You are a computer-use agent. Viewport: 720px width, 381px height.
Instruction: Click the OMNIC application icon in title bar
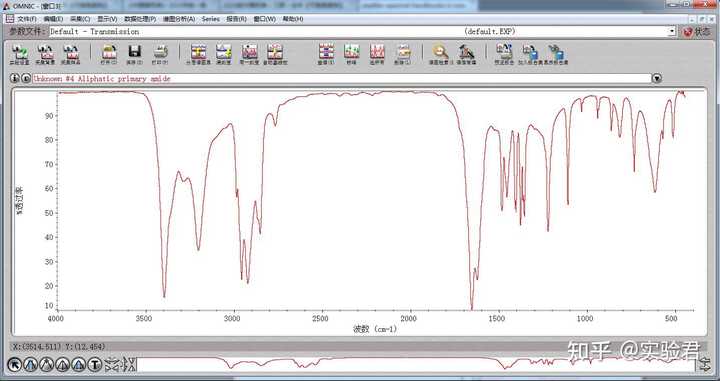tap(6, 6)
